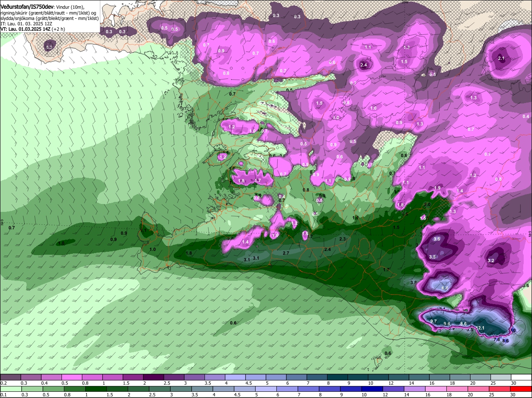The image size is (532, 398).
Task: Select the snow-scale swatch starting at 0.4
Action: (x=51, y=377)
